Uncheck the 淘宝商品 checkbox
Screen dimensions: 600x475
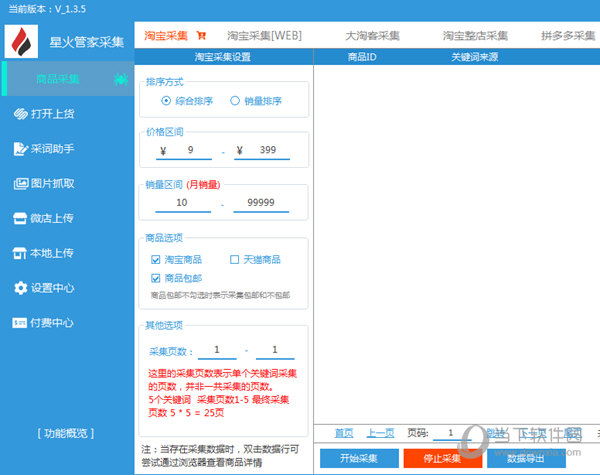[x=155, y=260]
